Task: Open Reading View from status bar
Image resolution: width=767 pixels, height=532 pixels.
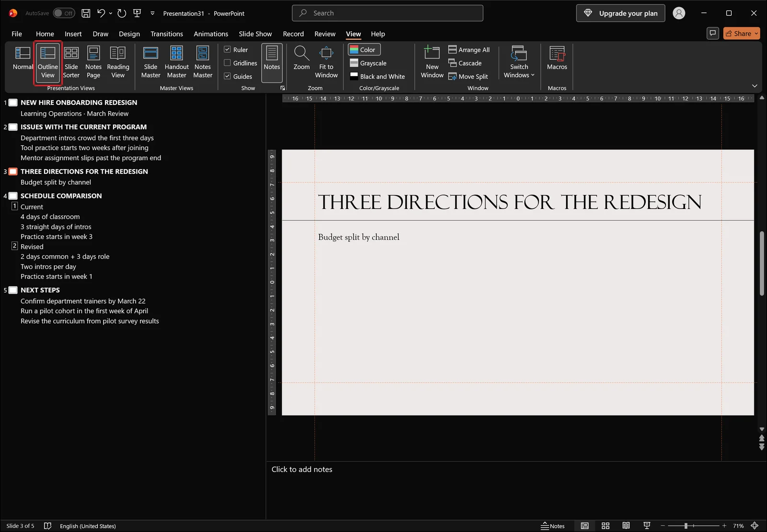Action: (626, 526)
